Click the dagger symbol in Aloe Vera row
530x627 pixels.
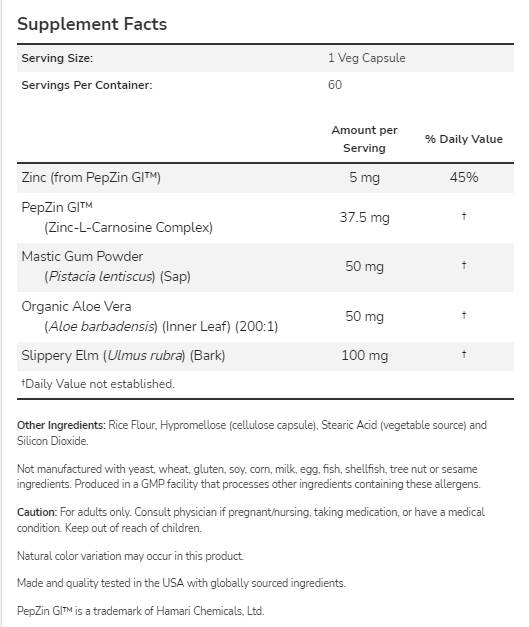(x=464, y=315)
